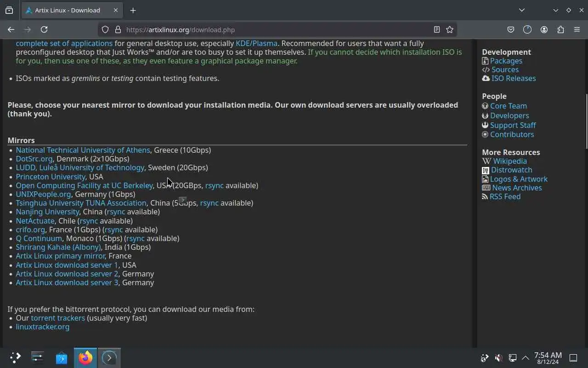Open System Settings from the taskbar
Viewport: 588px width, 368px height.
pyautogui.click(x=38, y=358)
